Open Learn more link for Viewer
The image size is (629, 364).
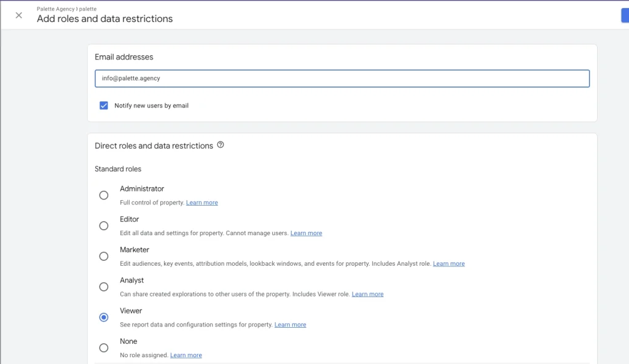(x=290, y=324)
